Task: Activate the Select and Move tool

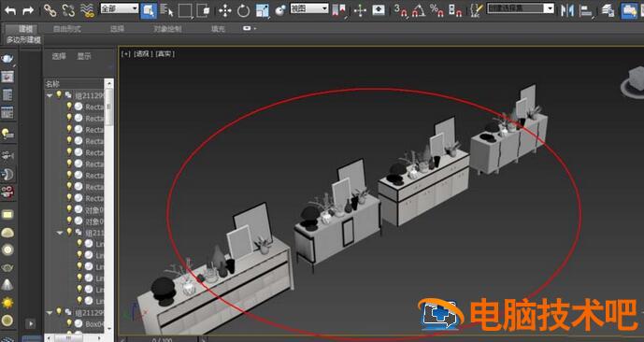Action: [224, 10]
